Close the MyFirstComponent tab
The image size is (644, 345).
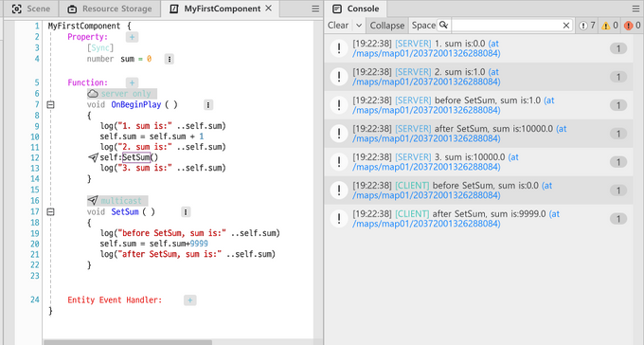(x=269, y=9)
